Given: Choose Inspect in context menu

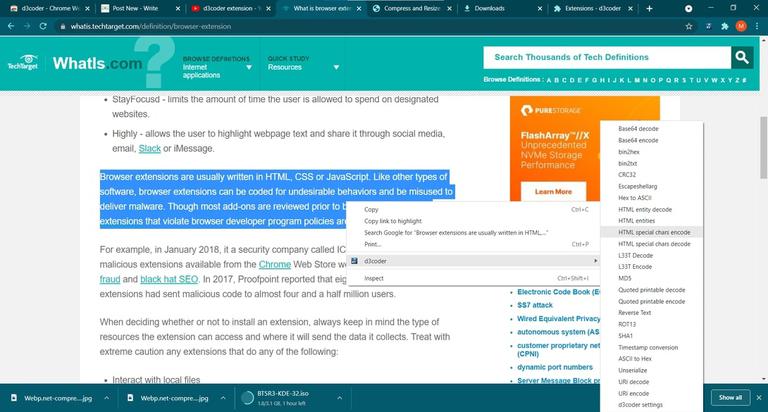Looking at the screenshot, I should coord(473,278).
